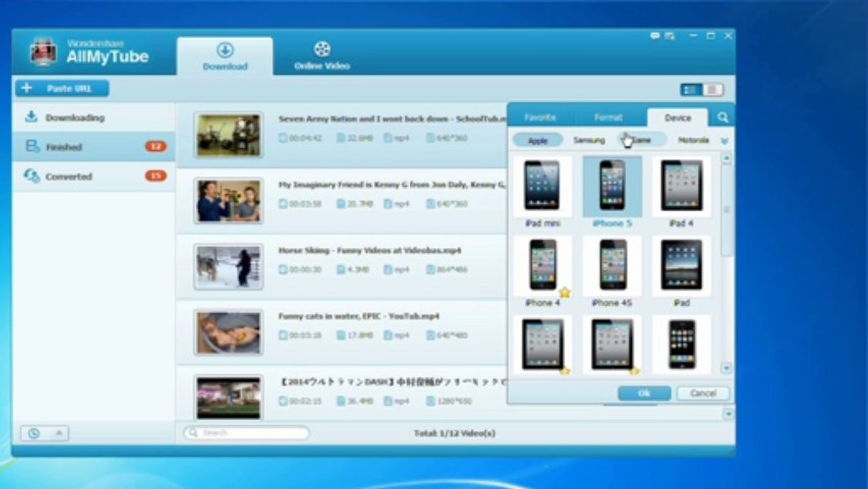Click the device list scrollbar thumb
868x489 pixels.
(x=726, y=209)
